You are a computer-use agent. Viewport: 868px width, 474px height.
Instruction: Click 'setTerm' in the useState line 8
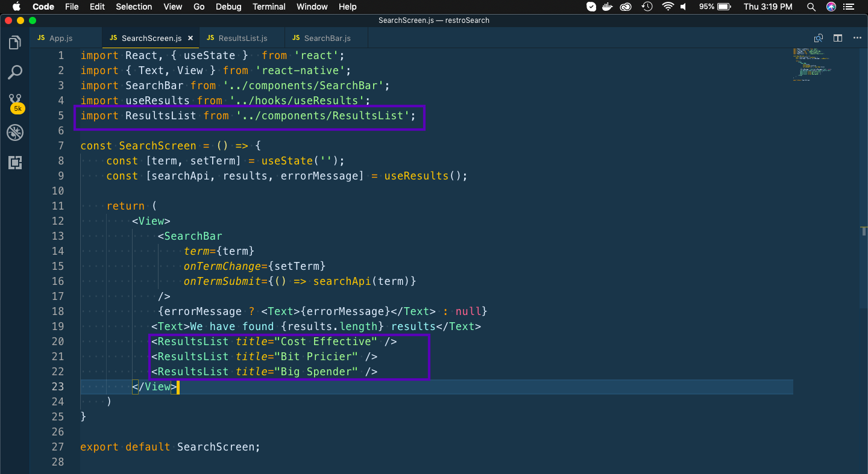pyautogui.click(x=213, y=161)
